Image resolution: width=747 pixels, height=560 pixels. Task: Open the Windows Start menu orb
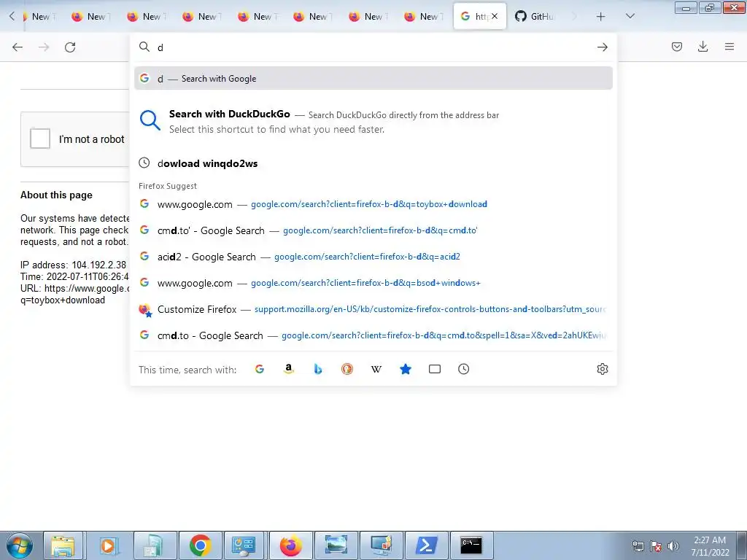pyautogui.click(x=20, y=545)
